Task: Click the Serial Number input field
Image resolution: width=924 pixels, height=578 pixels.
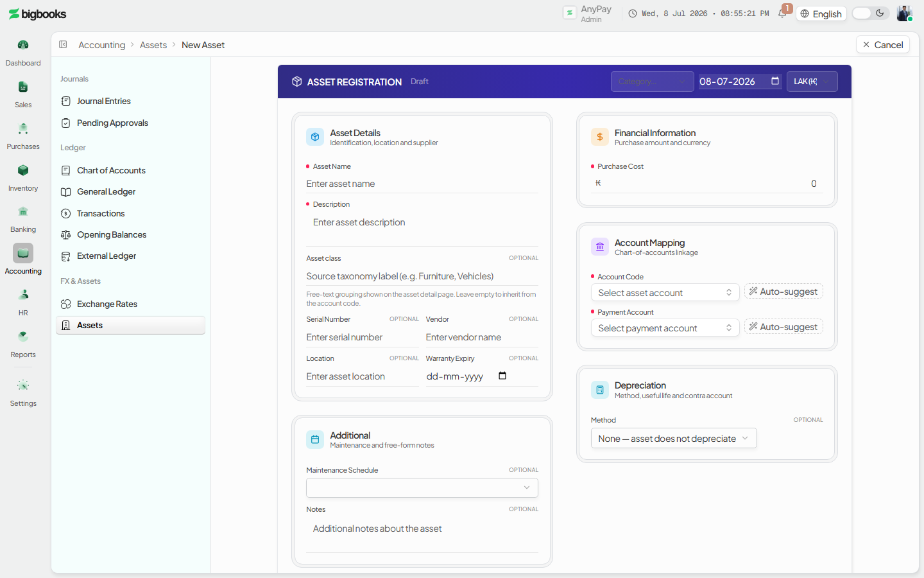Action: pos(363,337)
